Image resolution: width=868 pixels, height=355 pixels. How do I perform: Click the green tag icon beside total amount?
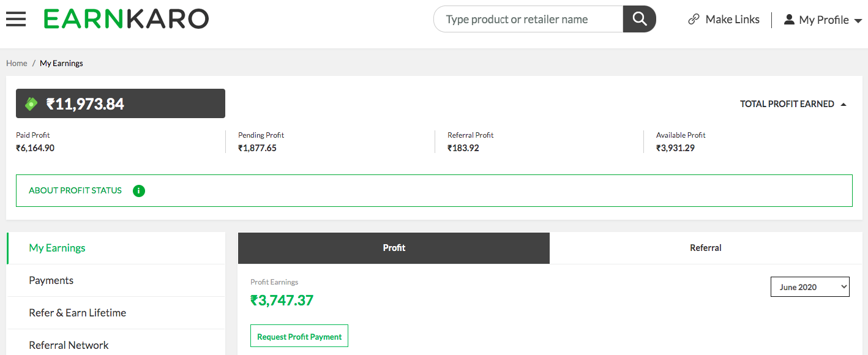coord(31,104)
